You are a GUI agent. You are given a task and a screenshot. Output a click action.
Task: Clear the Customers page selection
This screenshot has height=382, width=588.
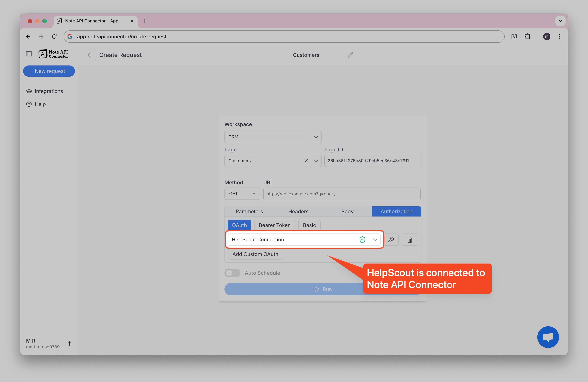(x=306, y=161)
